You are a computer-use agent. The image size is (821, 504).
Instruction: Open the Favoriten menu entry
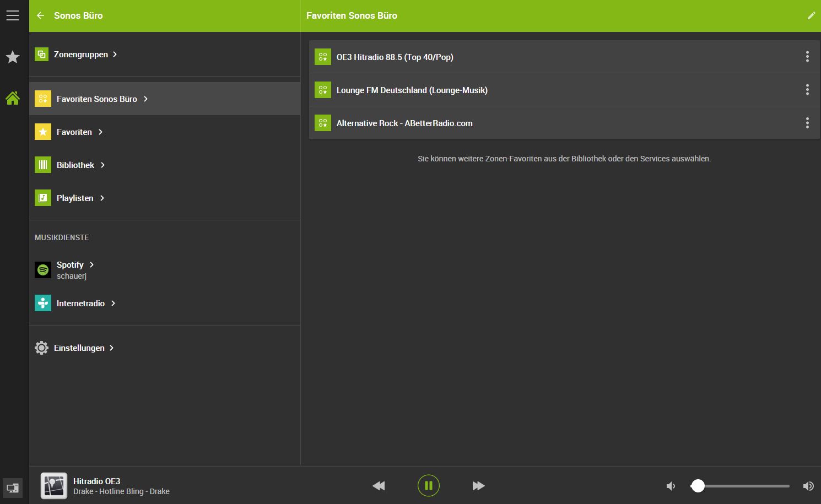point(165,132)
